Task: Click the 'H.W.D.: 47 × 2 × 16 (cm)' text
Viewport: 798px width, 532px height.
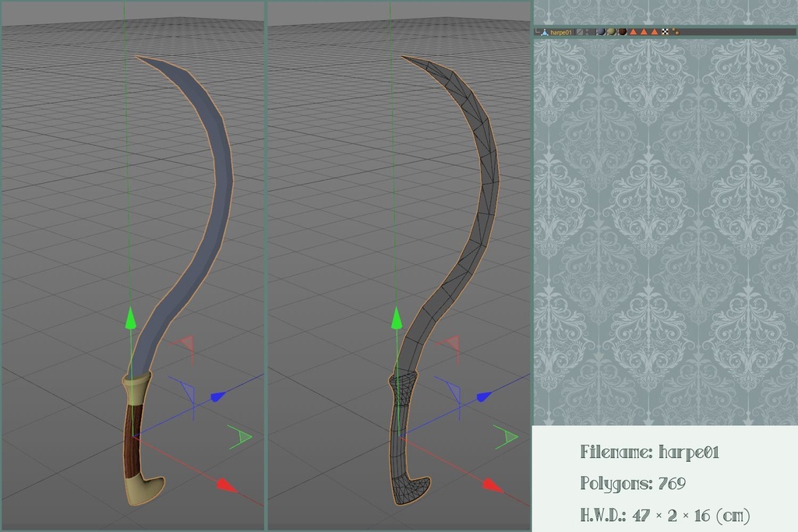Action: coord(666,515)
